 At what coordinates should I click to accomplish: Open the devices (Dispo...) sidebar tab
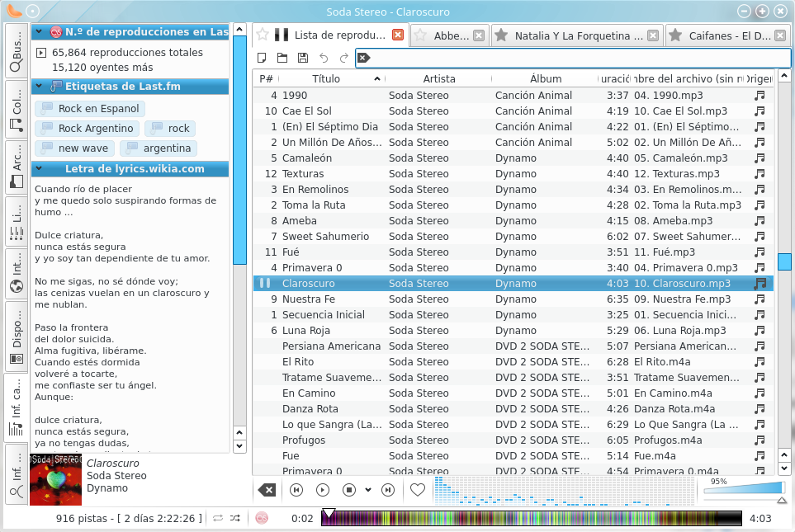pyautogui.click(x=17, y=336)
